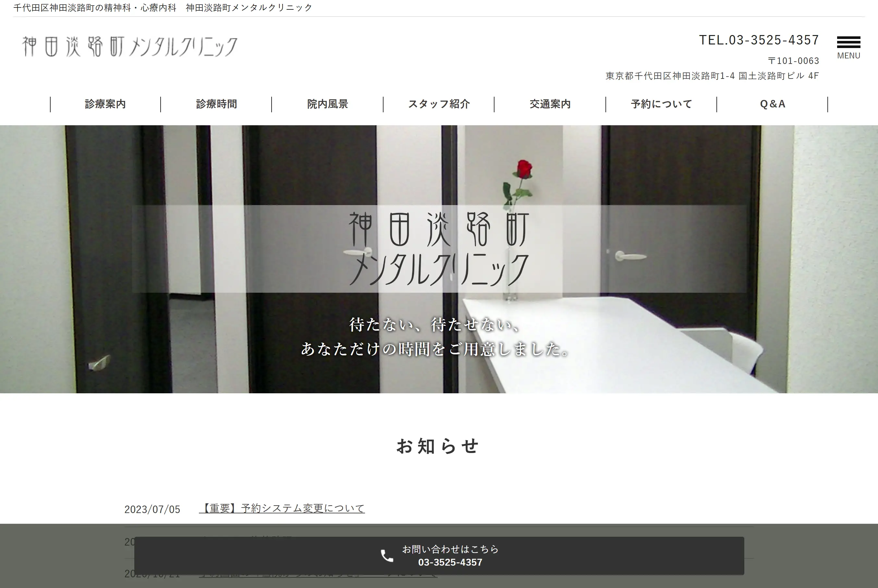Image resolution: width=878 pixels, height=588 pixels.
Task: Open the 診療時間 navigation item
Action: [216, 104]
